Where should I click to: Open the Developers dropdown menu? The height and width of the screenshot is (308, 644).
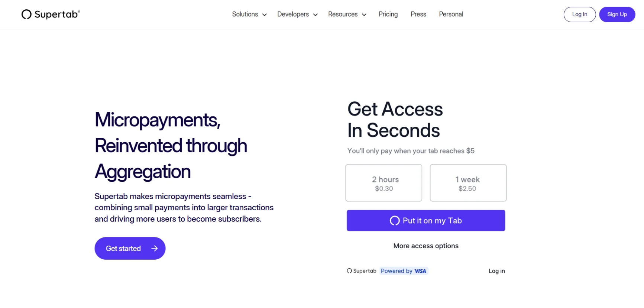[297, 14]
